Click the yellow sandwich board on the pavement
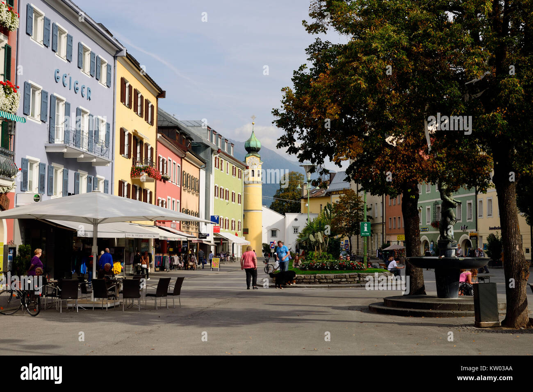The image size is (533, 392). 215,264
